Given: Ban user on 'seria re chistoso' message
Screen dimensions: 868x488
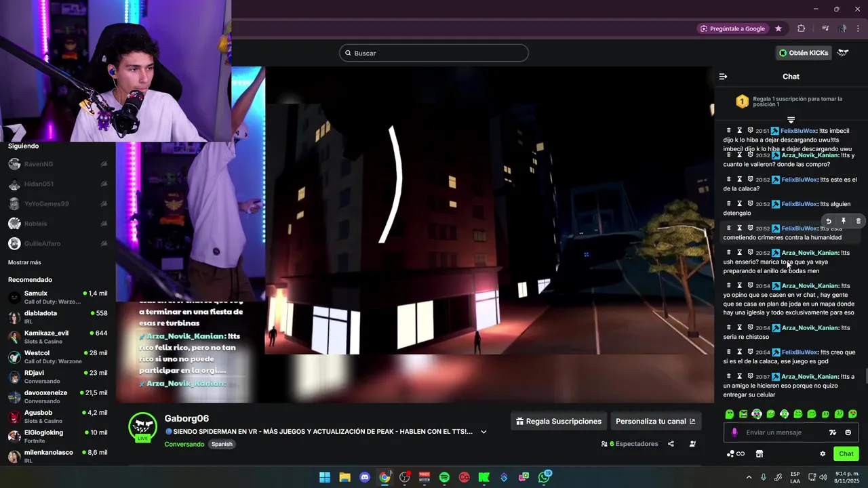Looking at the screenshot, I should (750, 327).
